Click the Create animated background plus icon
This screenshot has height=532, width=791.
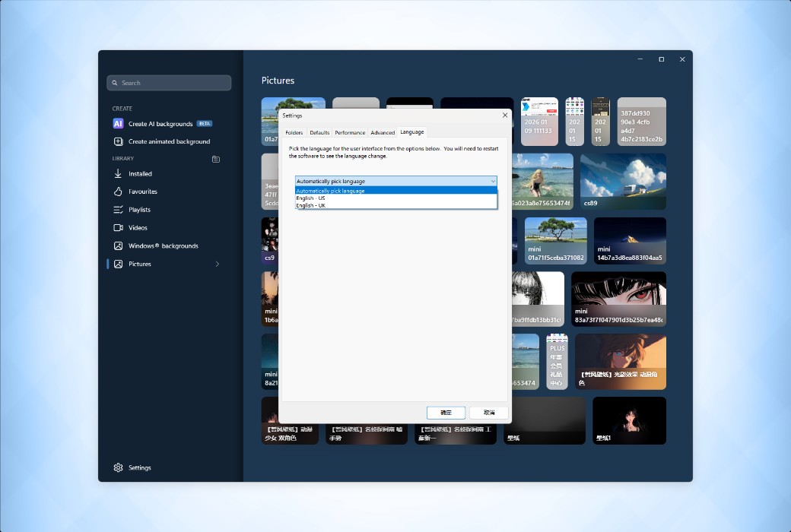[x=118, y=141]
